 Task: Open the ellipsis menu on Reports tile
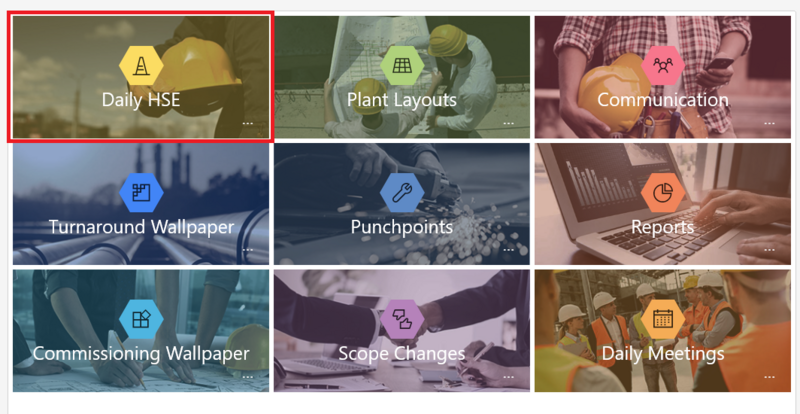tap(769, 250)
